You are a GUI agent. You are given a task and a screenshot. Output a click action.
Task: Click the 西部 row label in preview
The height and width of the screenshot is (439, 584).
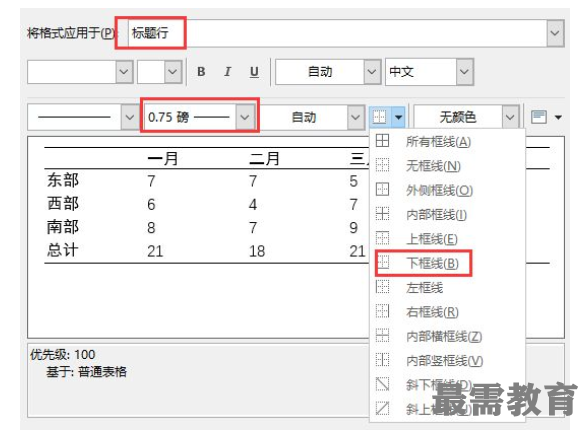click(63, 204)
